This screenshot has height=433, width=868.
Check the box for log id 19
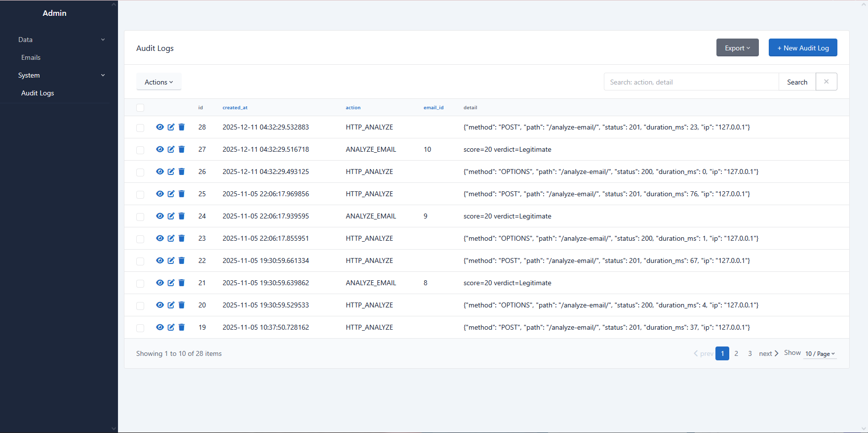tap(140, 328)
